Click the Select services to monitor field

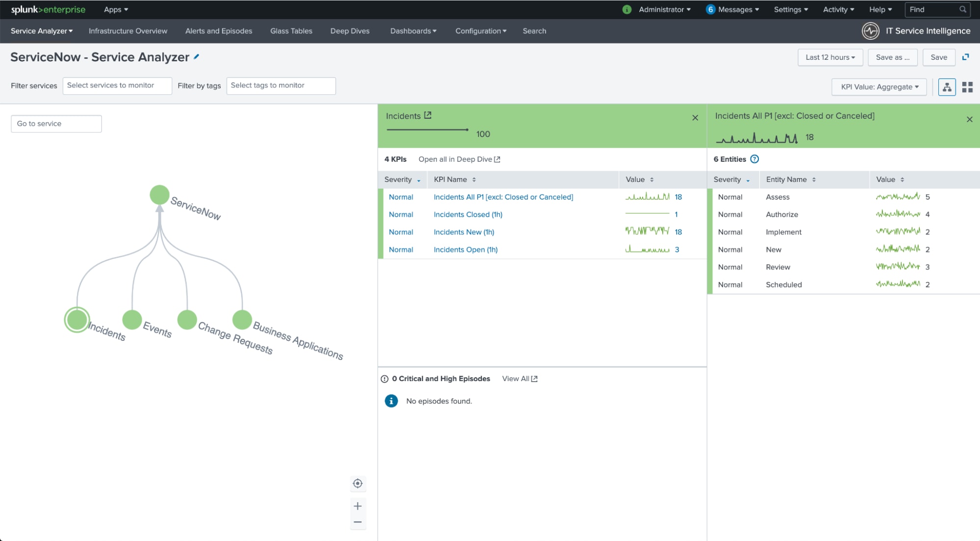pyautogui.click(x=117, y=86)
